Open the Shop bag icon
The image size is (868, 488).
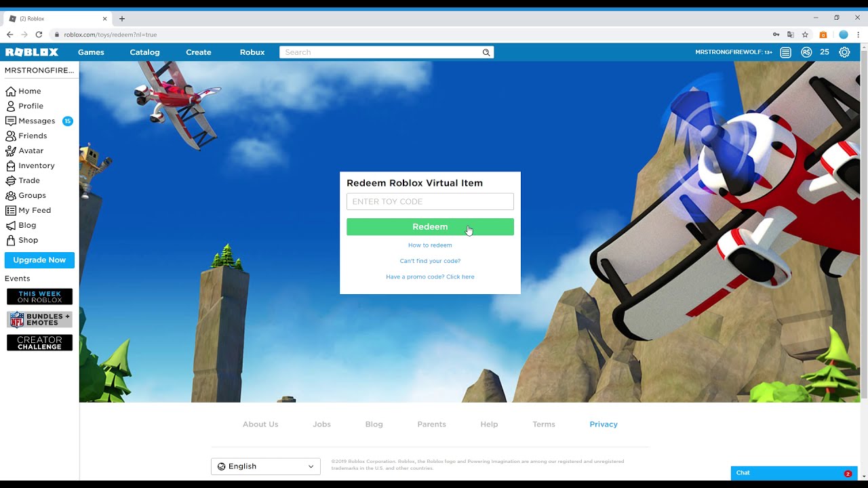coord(10,240)
